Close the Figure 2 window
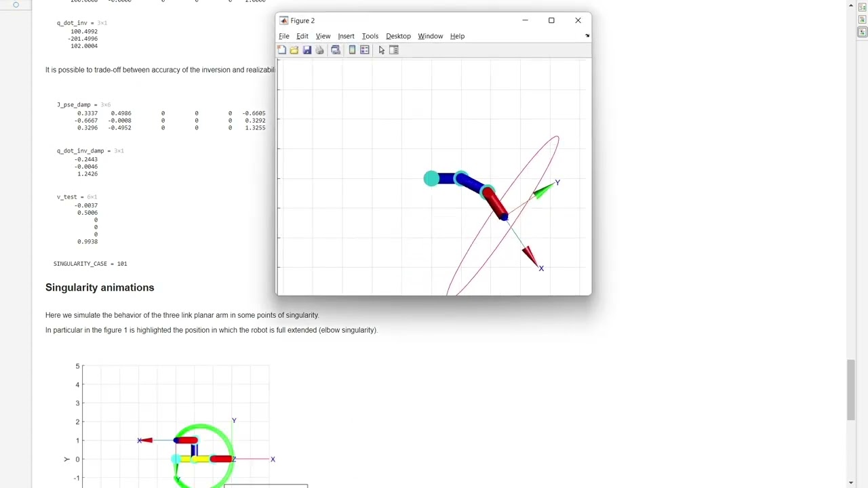This screenshot has width=868, height=488. click(x=578, y=20)
